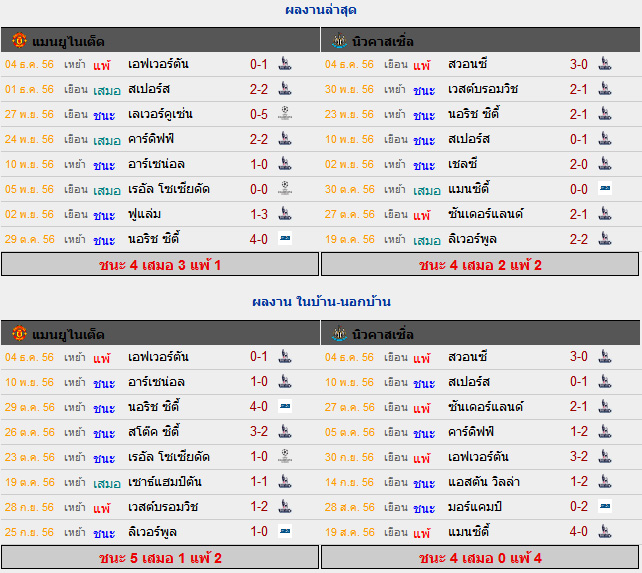Click league icon in สโต๊ค ซิตี้ 3-2 row
This screenshot has width=642, height=573.
(x=285, y=431)
